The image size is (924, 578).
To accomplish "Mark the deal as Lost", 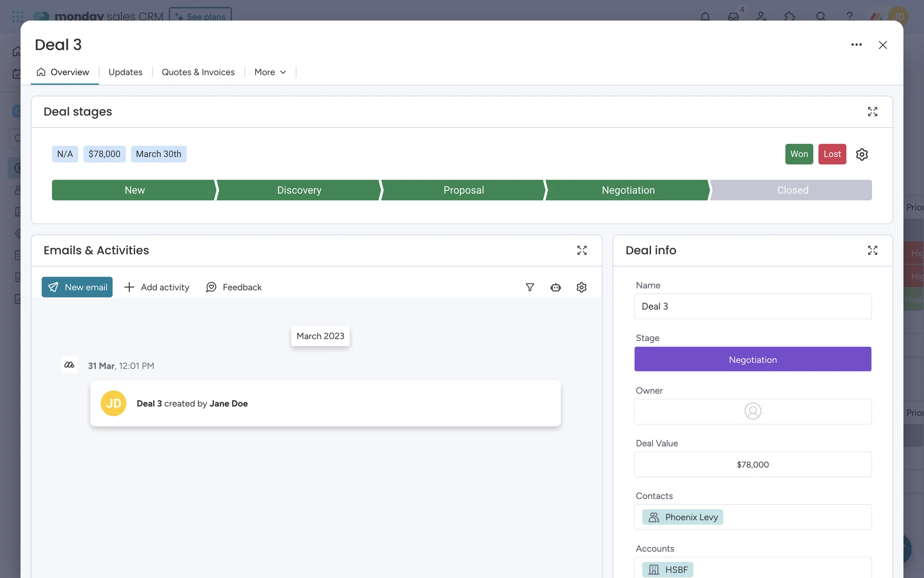I will pos(832,154).
